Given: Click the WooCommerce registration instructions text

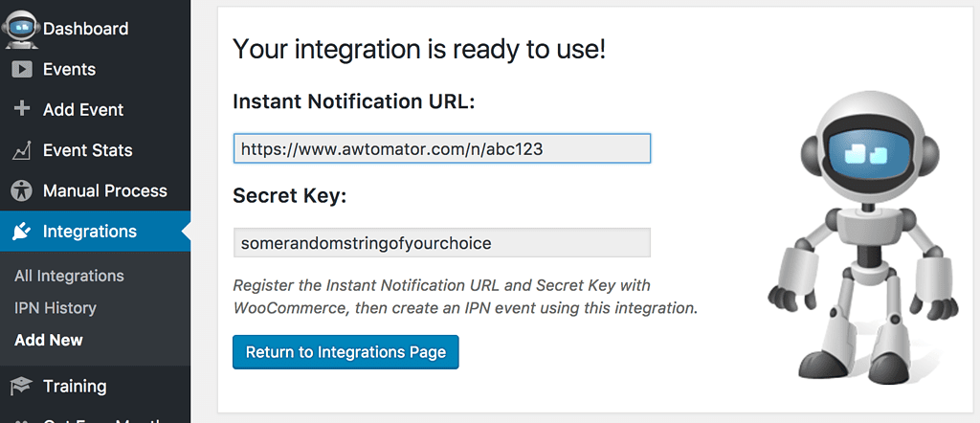Looking at the screenshot, I should [x=465, y=297].
